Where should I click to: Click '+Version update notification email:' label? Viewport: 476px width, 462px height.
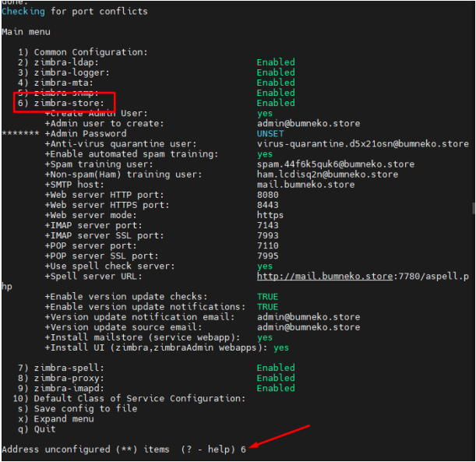coord(140,318)
